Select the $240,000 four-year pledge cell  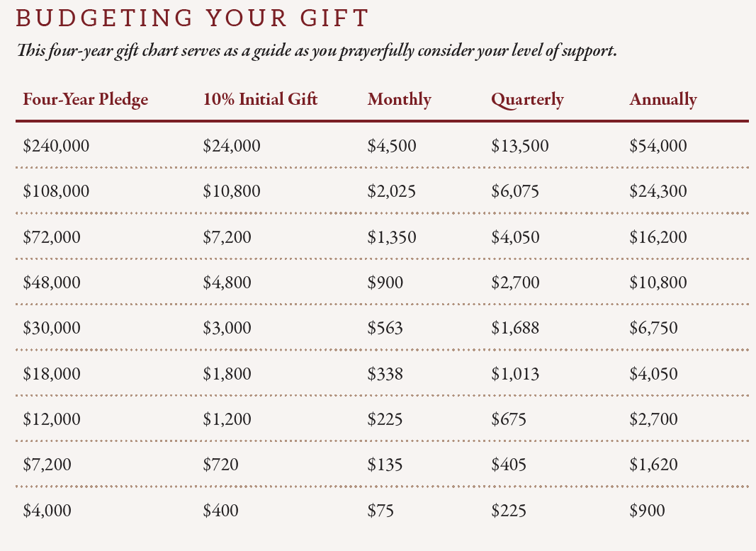56,146
